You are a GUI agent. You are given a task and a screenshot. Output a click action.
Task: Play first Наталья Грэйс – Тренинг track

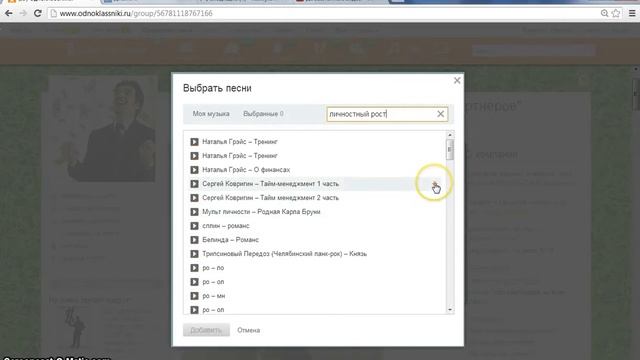pyautogui.click(x=194, y=142)
